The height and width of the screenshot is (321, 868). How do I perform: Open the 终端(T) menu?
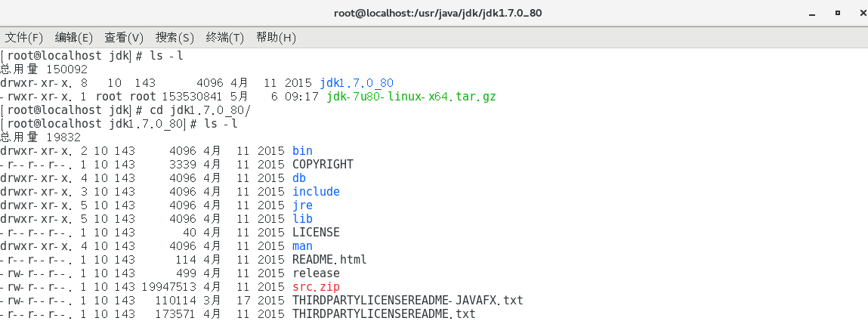click(x=225, y=38)
